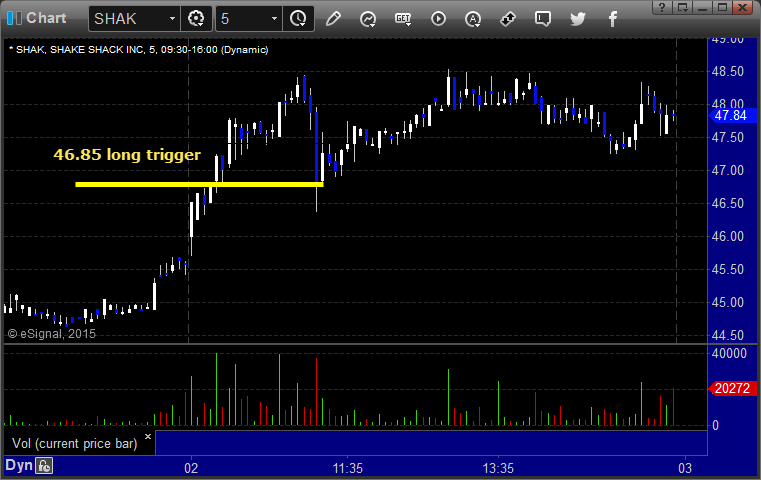This screenshot has height=480, width=761.
Task: Click the pop-out window button beside help
Action: click(682, 7)
